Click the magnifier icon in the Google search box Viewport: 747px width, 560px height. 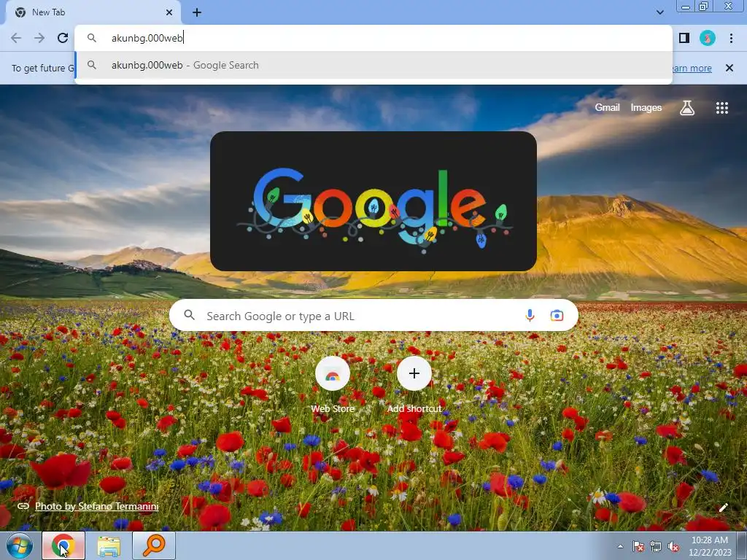tap(190, 315)
